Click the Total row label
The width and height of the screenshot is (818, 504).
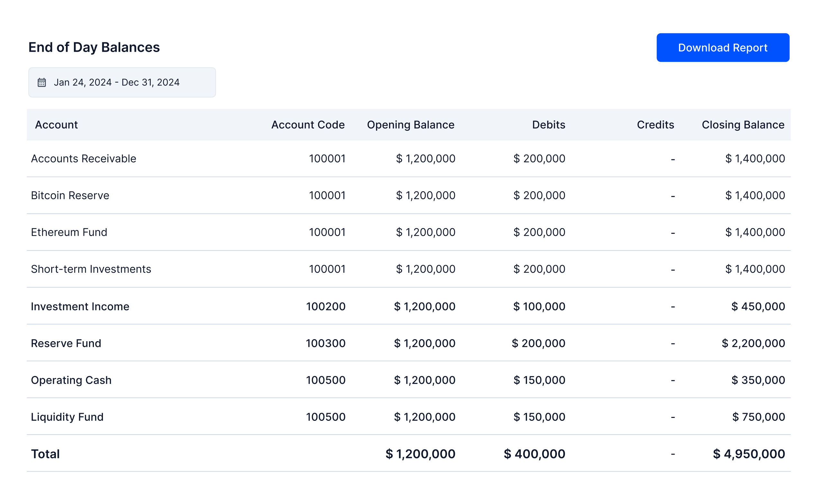(x=45, y=454)
